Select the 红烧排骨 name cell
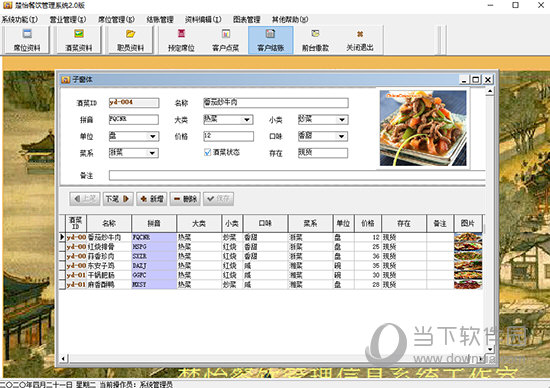 109,247
